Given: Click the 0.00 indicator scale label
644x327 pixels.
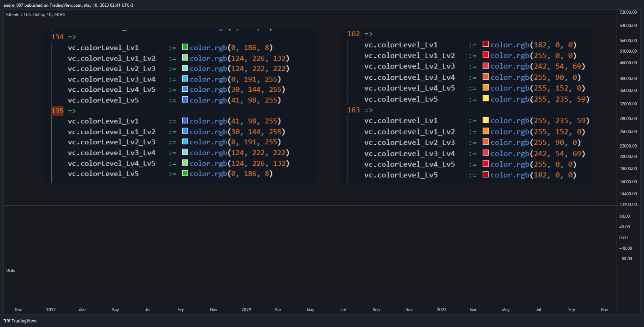Looking at the screenshot, I should coord(624,238).
